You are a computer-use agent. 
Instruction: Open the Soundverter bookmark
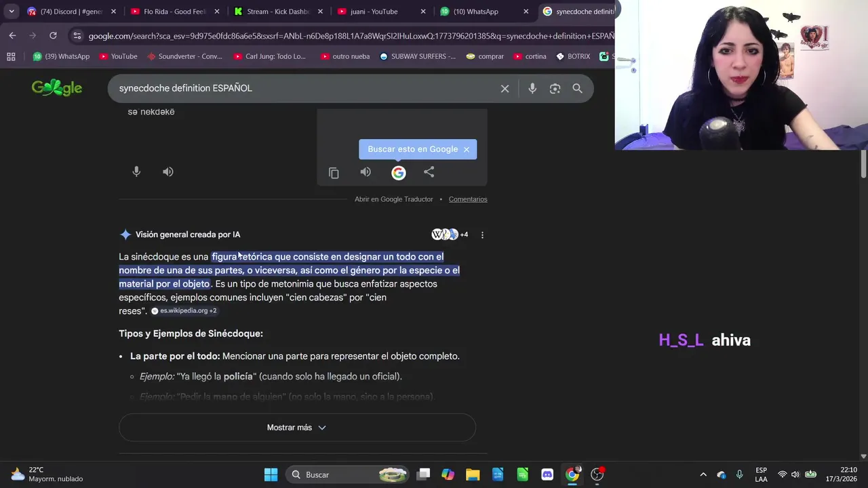[184, 56]
